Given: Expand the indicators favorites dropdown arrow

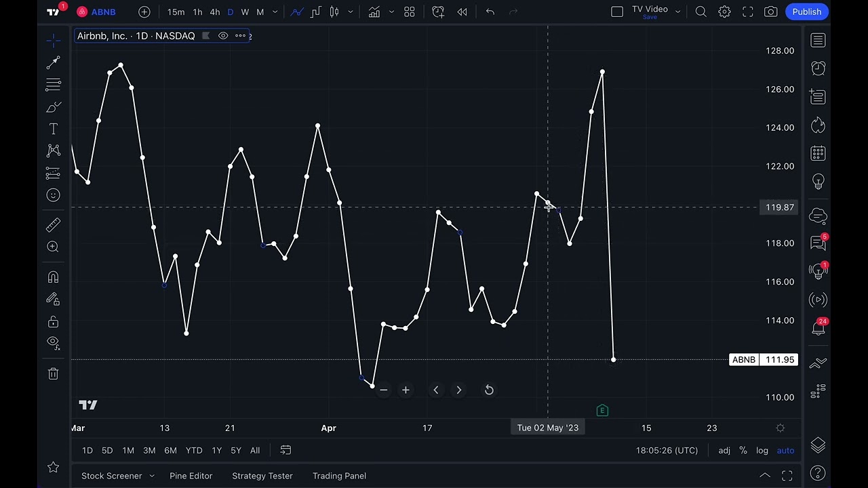Looking at the screenshot, I should click(x=391, y=12).
